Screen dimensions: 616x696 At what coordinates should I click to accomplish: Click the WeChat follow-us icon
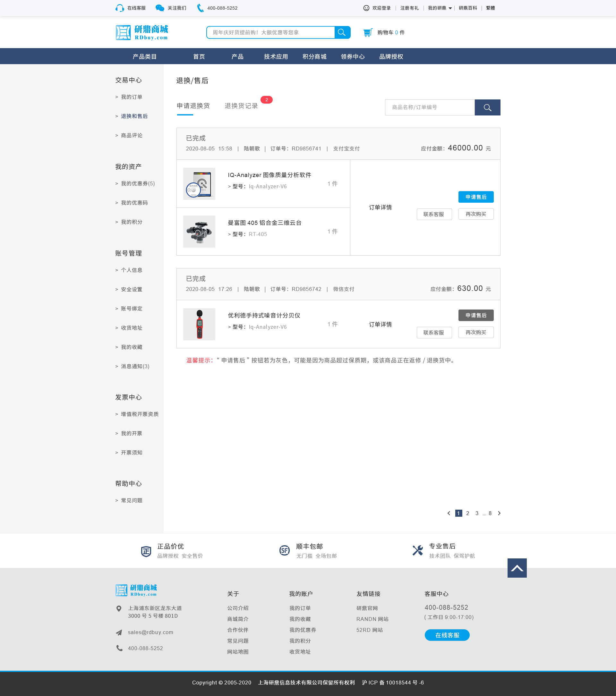click(x=160, y=8)
